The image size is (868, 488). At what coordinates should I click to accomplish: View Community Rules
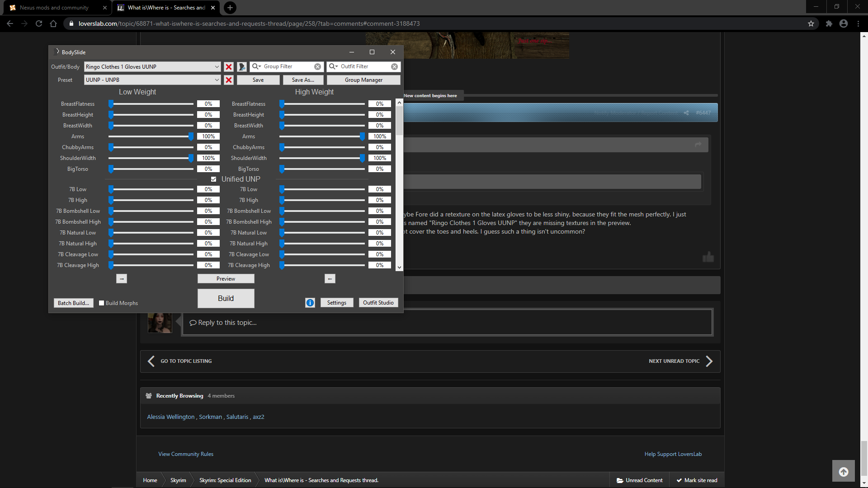point(186,454)
